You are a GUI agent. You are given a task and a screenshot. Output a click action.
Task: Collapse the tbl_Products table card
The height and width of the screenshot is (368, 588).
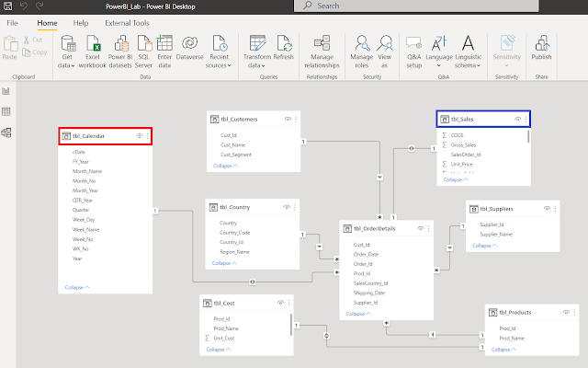(503, 350)
